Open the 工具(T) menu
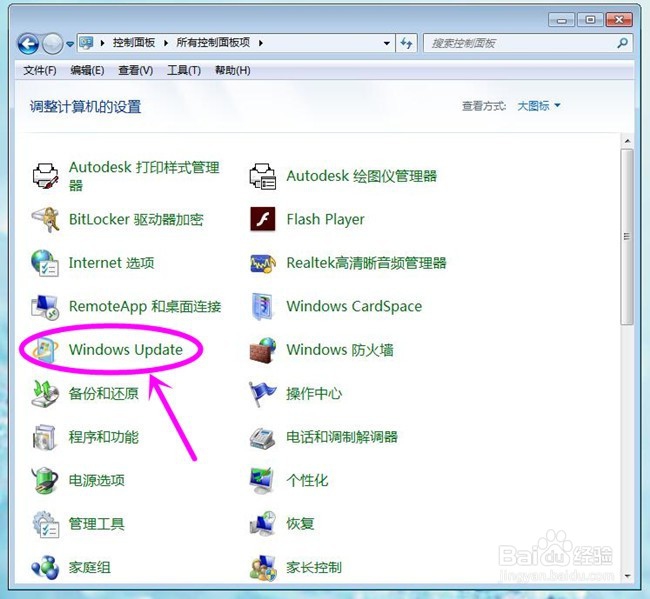The image size is (650, 599). click(x=184, y=70)
